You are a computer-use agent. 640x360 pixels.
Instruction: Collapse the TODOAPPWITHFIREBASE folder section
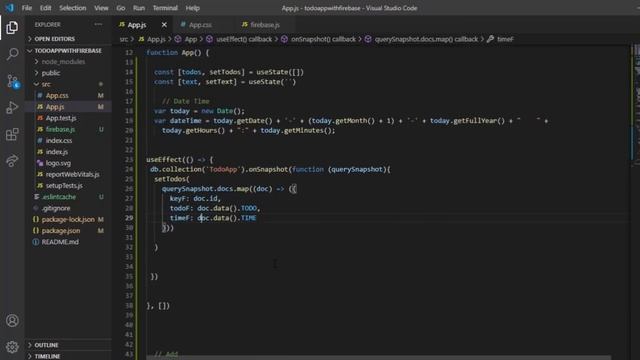[68, 51]
